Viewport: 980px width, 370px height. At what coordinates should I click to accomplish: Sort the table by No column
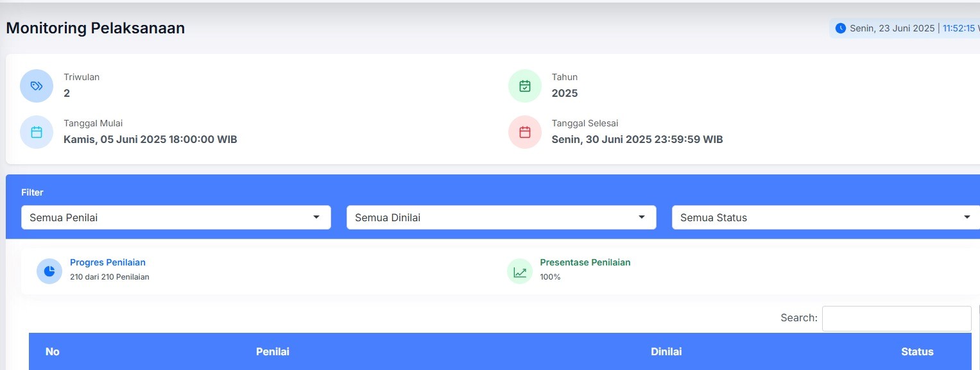click(53, 351)
